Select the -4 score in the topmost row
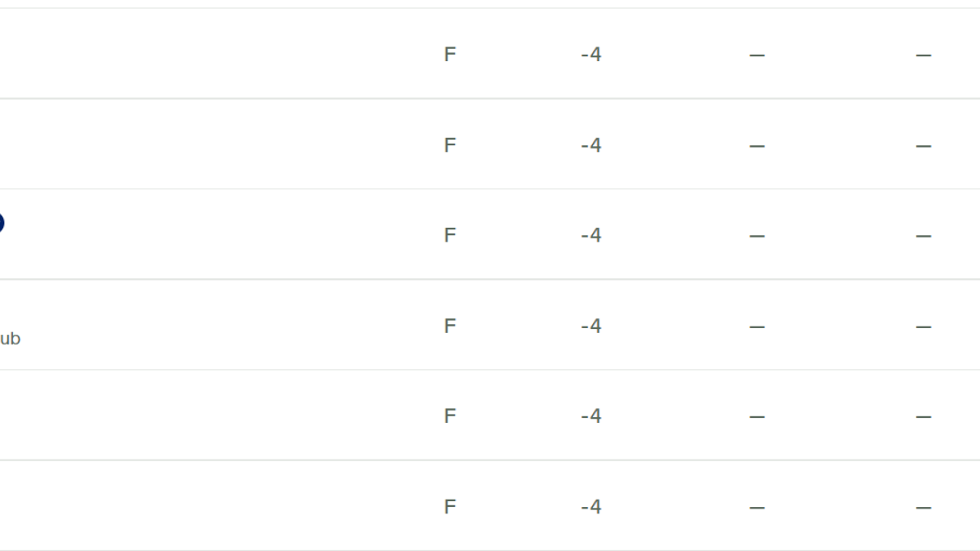980x551 pixels. (x=591, y=55)
